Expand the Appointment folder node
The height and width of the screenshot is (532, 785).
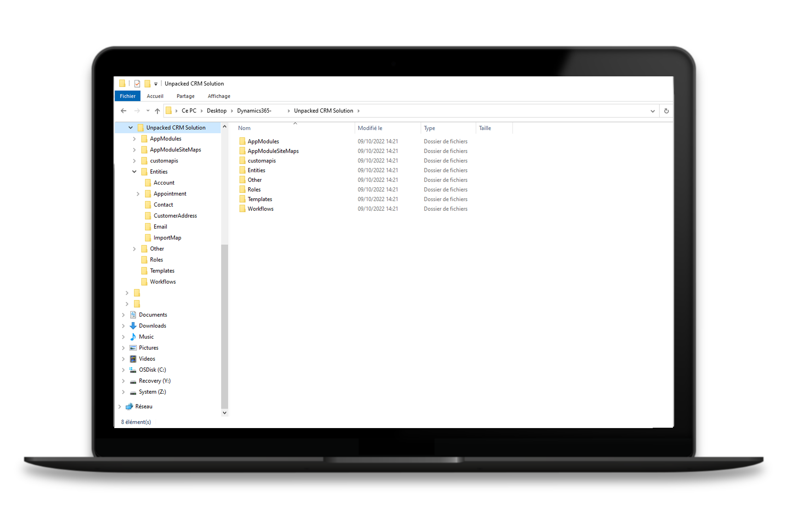click(x=138, y=194)
